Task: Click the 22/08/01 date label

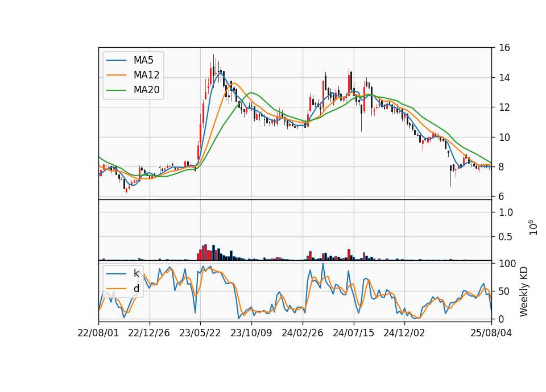Action: point(98,333)
